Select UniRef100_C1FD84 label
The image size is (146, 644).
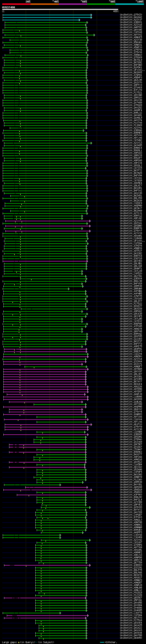click(131, 615)
